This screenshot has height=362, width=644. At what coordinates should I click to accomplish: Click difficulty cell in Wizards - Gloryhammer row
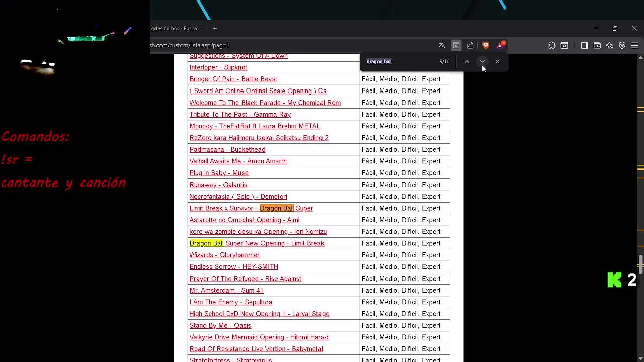point(405,255)
